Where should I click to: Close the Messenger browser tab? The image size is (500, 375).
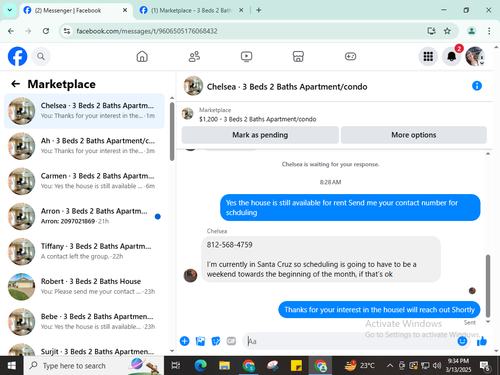[x=125, y=10]
